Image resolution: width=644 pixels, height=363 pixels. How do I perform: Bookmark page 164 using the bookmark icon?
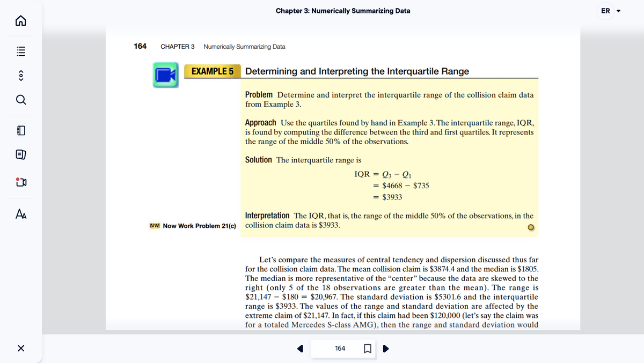[368, 348]
